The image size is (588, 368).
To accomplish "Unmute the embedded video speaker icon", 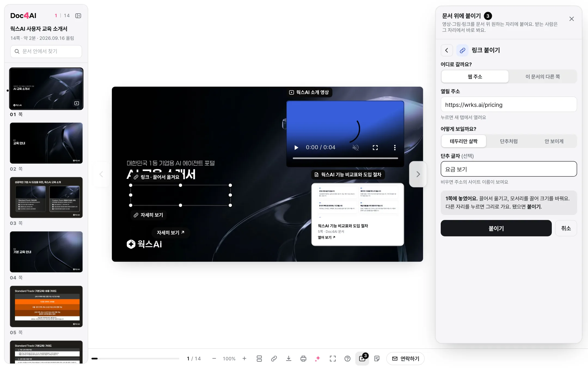I will [355, 147].
